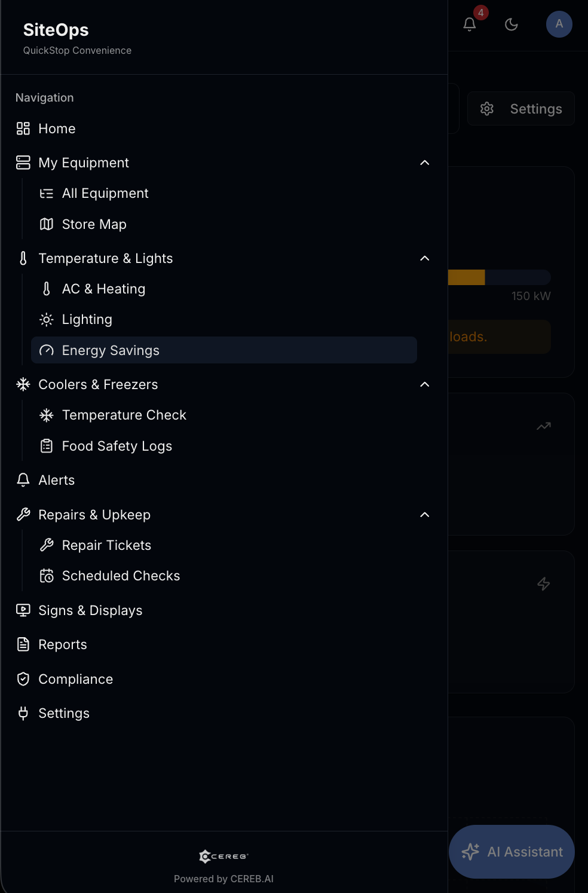Select Home from the navigation menu
The image size is (588, 893).
coord(57,129)
